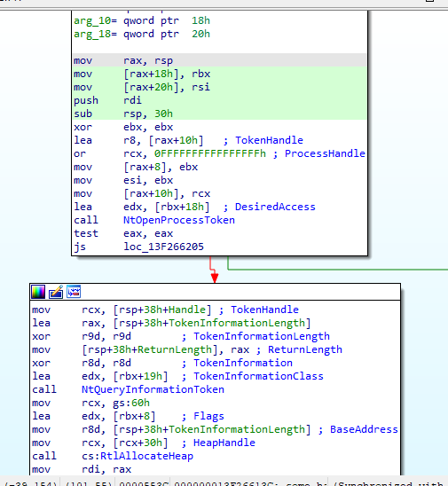Image resolution: width=448 pixels, height=486 pixels.
Task: Click the 'mov rdi, rax' instruction
Action: (82, 469)
